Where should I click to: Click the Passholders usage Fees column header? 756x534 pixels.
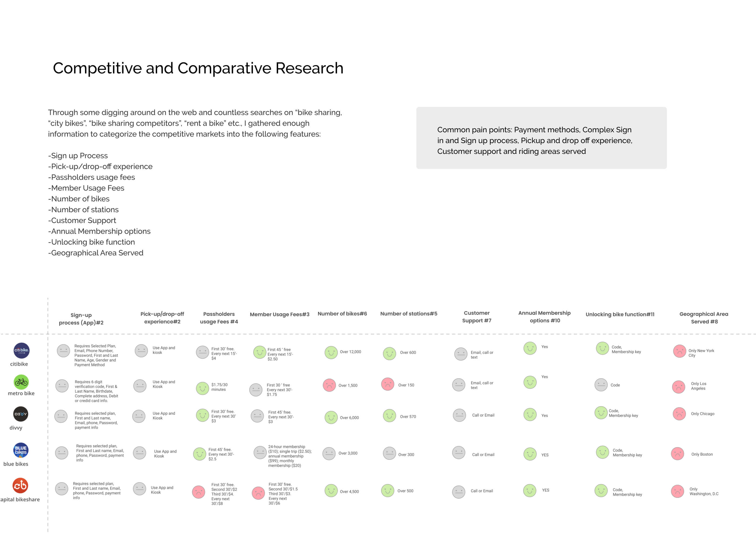[219, 318]
